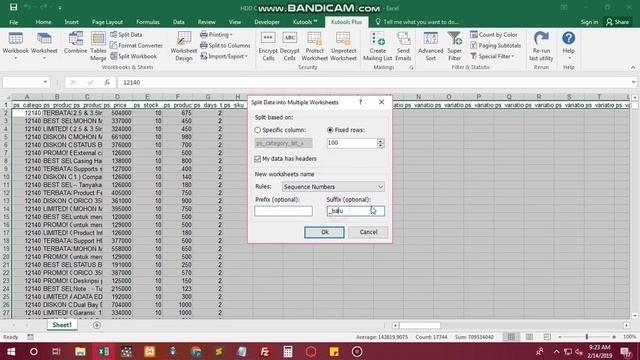Image resolution: width=640 pixels, height=360 pixels.
Task: Click Cancel in the split dialog
Action: pyautogui.click(x=368, y=232)
